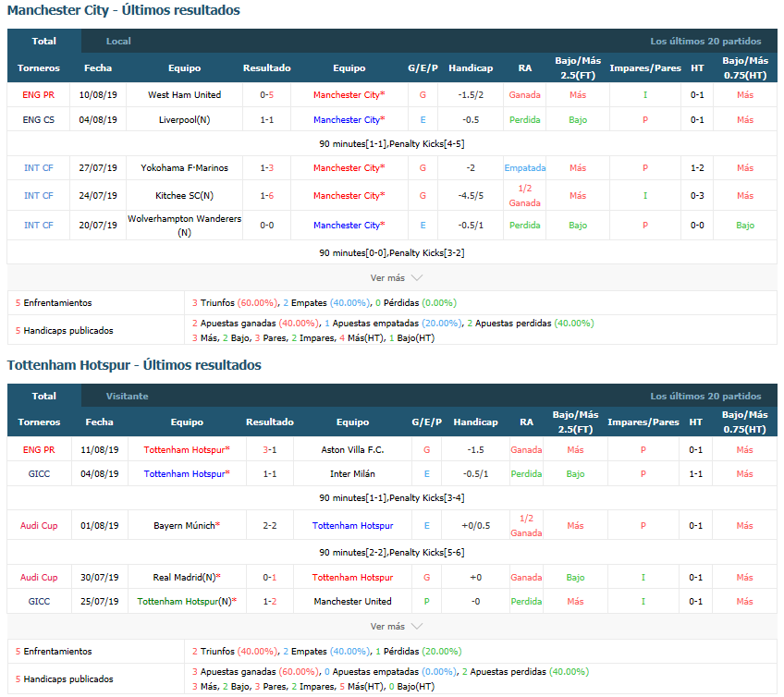Open the 1-6 result for Kitchee match
Viewport: 784px width, 697px height.
[x=267, y=195]
